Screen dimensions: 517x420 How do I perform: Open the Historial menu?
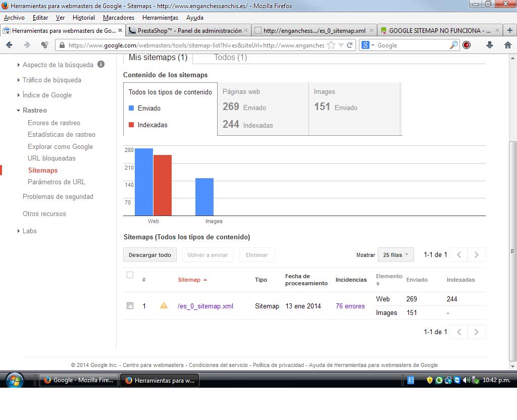click(x=83, y=18)
